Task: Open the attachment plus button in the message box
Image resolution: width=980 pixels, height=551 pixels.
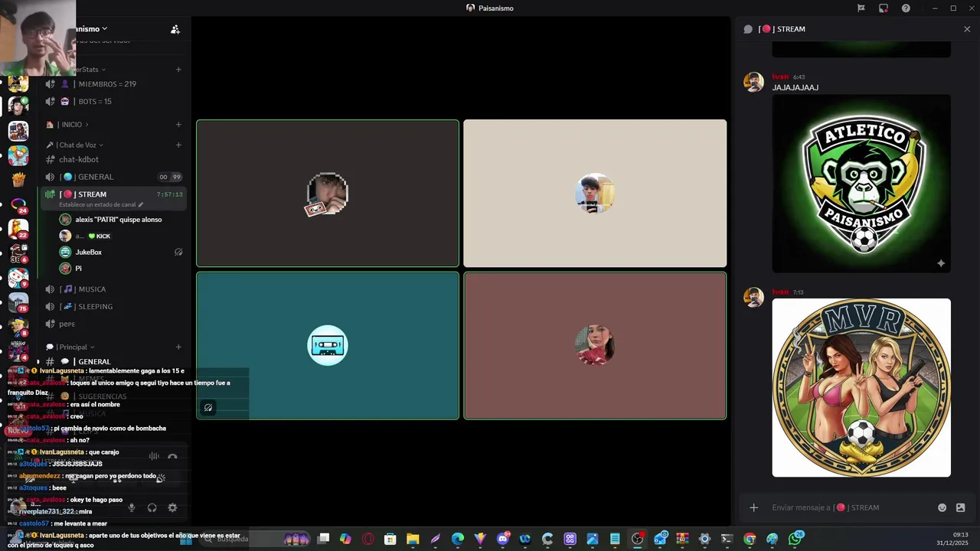Action: (x=753, y=507)
